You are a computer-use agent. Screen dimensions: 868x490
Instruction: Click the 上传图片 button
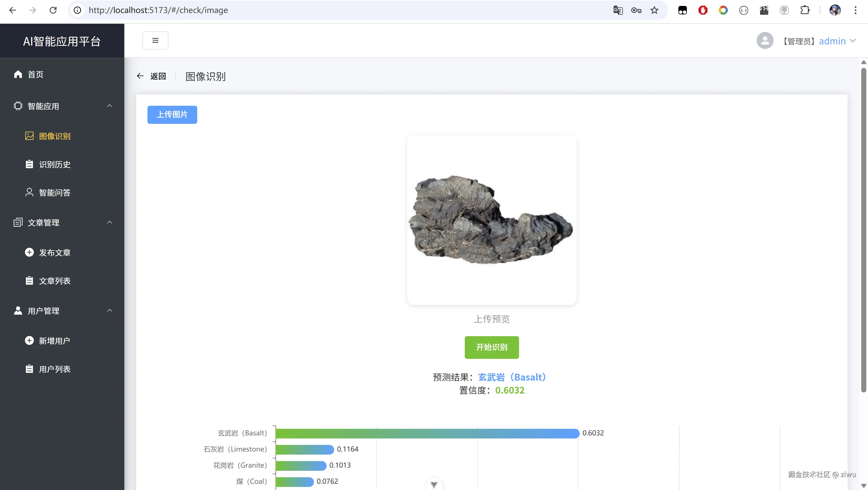pyautogui.click(x=172, y=115)
